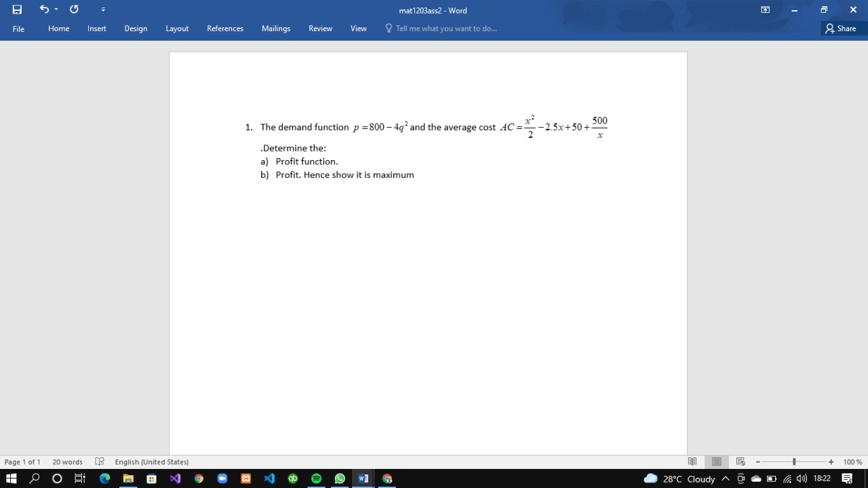Click the text 'a) Profit function.'
The width and height of the screenshot is (868, 488).
pos(299,162)
